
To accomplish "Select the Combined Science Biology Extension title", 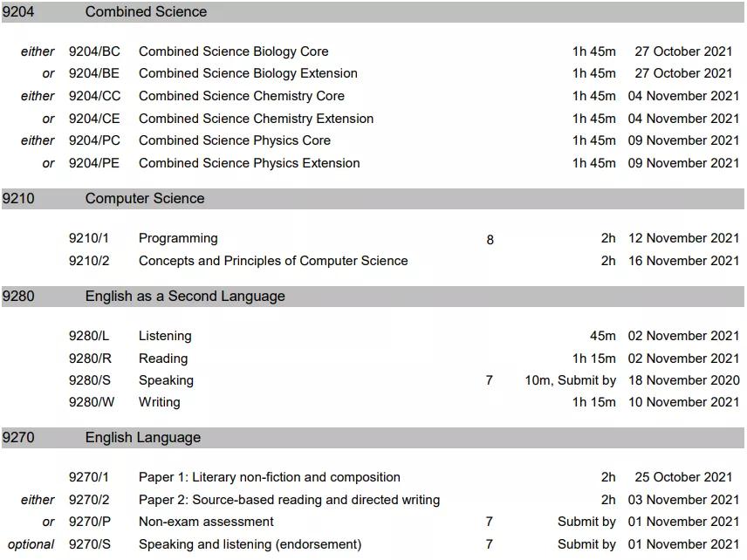I will point(248,73).
